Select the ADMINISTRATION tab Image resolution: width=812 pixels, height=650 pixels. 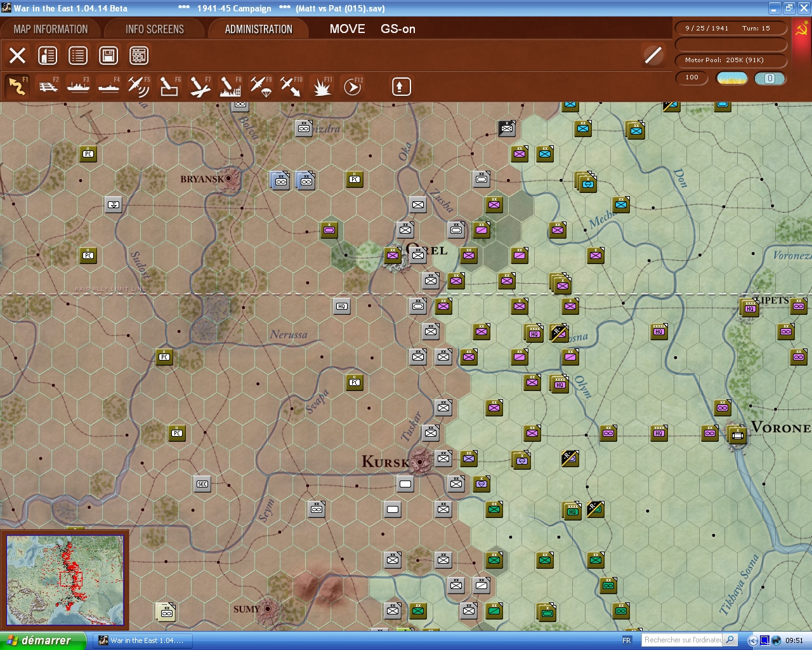(x=259, y=29)
